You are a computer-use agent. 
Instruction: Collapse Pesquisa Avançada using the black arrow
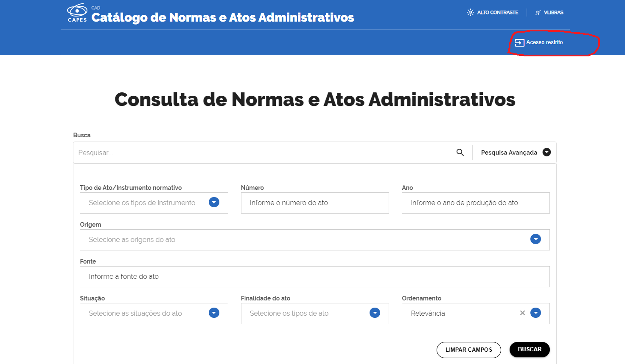point(547,153)
